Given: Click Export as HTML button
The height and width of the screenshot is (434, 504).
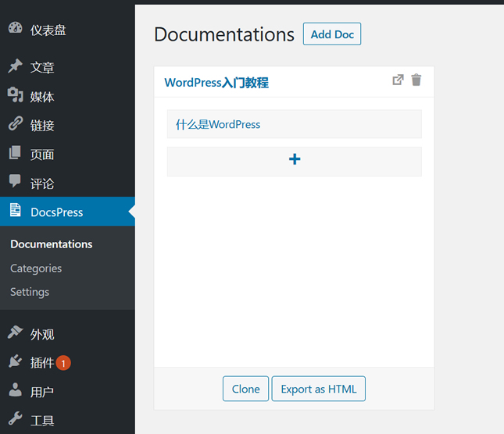Looking at the screenshot, I should 319,389.
